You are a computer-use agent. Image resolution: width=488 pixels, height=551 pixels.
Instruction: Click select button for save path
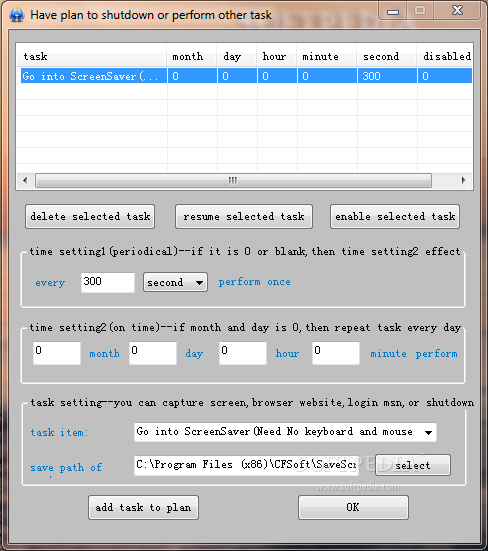coord(412,465)
